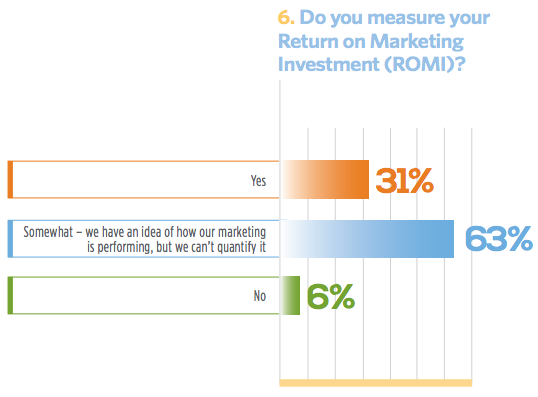Click the word 'No'
Viewport: 538px width, 397px height.
[x=260, y=296]
